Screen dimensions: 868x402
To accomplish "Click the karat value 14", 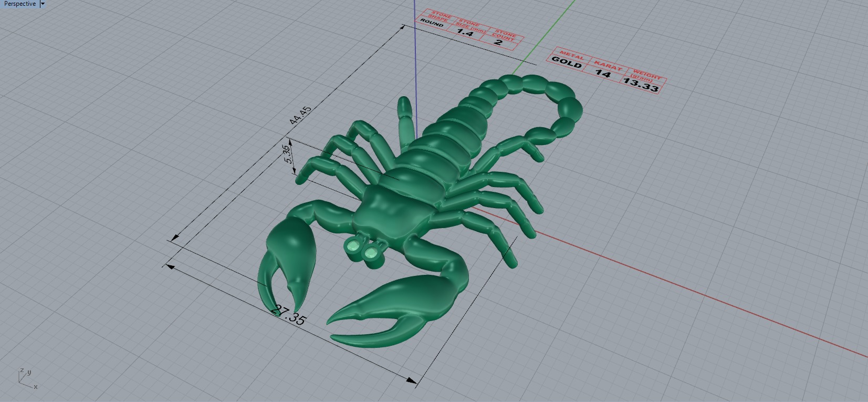I will 603,74.
